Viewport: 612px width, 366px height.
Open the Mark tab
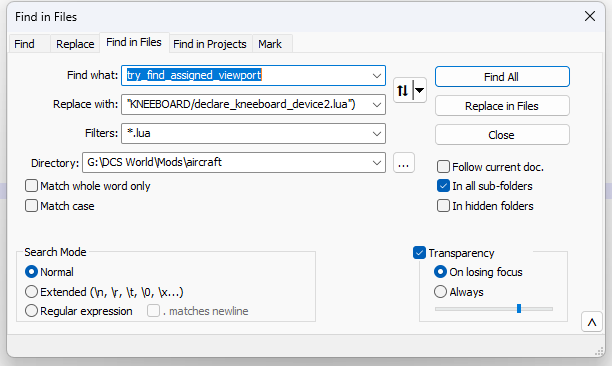[x=270, y=44]
